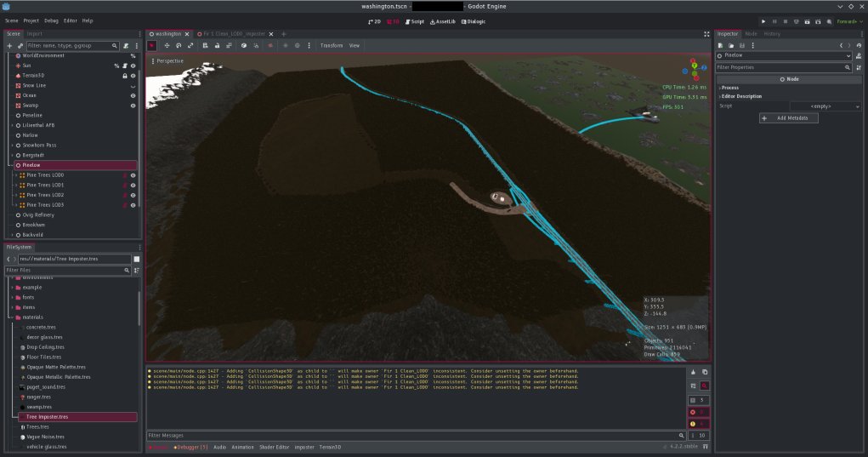Go to previous edited object in Inspector
Viewport: 868px width, 457px height.
pyautogui.click(x=842, y=45)
